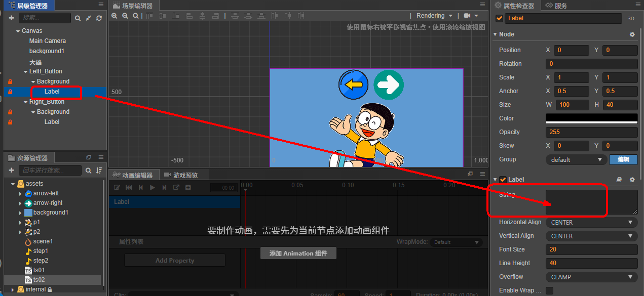
Task: Toggle the Label component enabled checkbox
Action: tap(503, 180)
